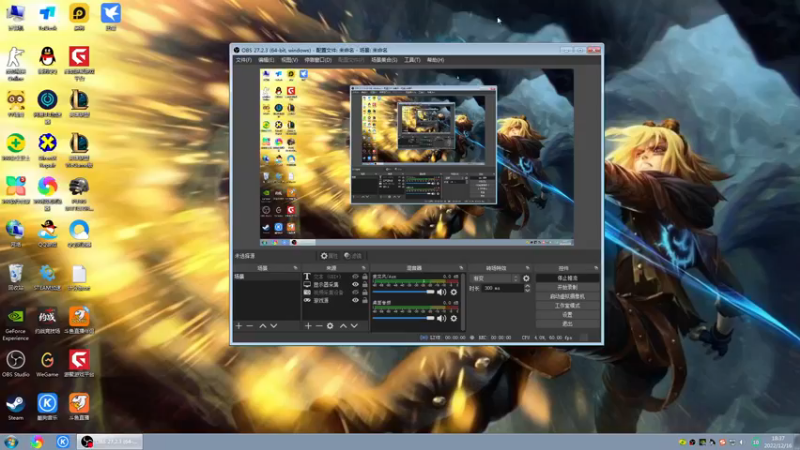The image size is (800, 450).
Task: Select the Display Capture source row
Action: pos(335,285)
